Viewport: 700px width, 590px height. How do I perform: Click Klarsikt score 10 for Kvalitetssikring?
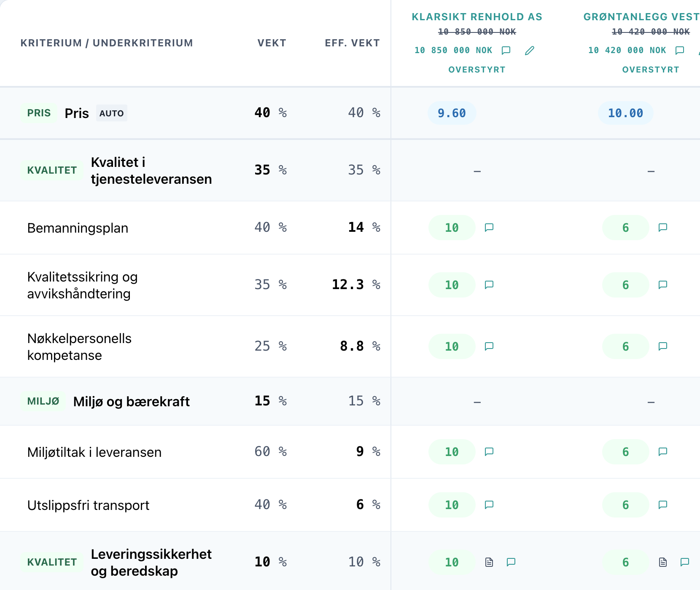452,285
